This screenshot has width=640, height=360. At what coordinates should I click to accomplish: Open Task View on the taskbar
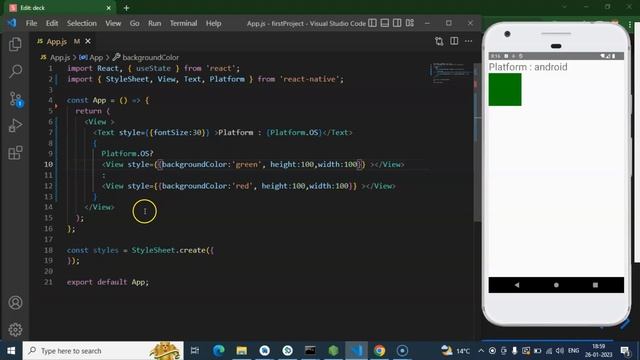195,351
